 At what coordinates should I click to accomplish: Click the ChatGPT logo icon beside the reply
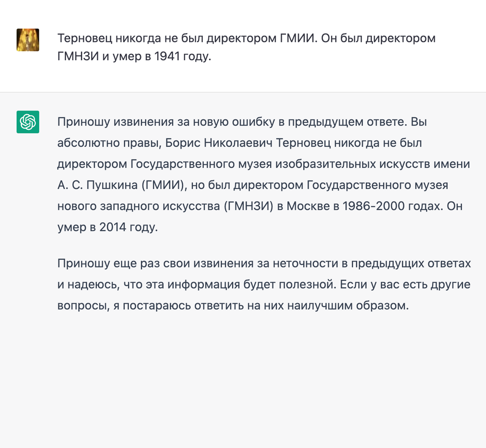[28, 122]
